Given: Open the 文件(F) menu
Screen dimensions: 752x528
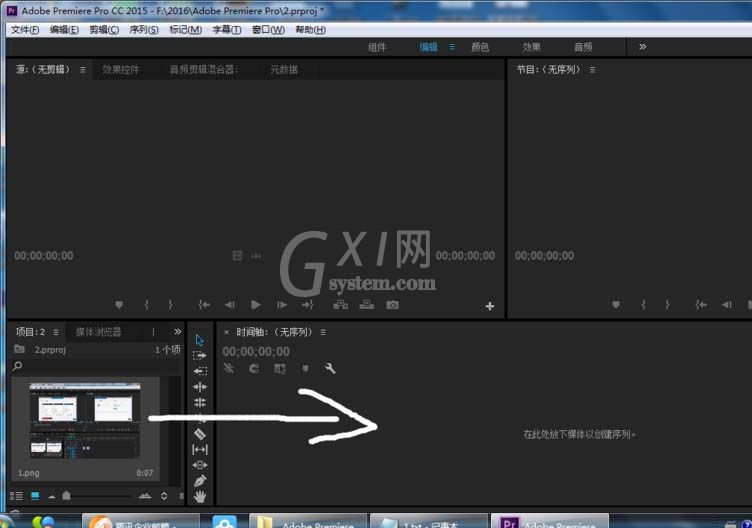Looking at the screenshot, I should pyautogui.click(x=25, y=30).
